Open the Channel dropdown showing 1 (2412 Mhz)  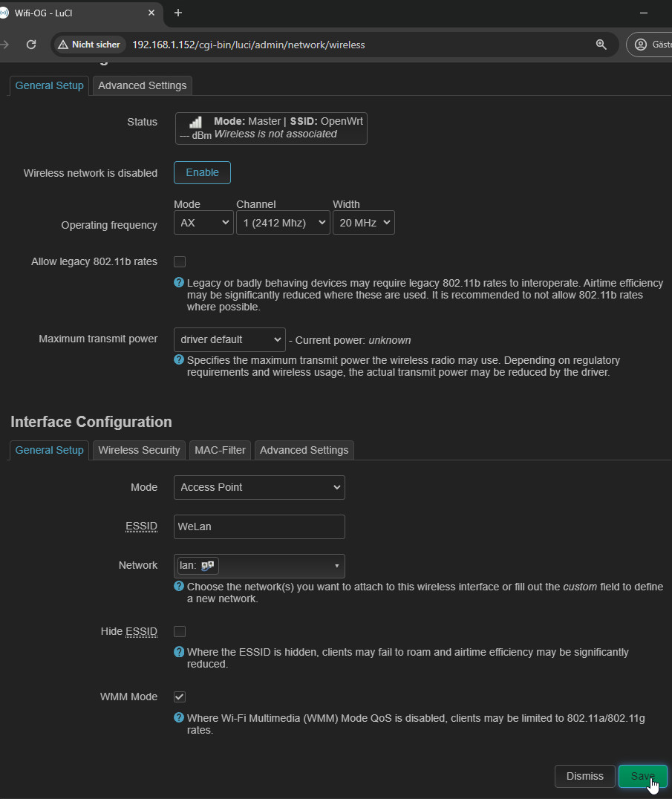click(x=283, y=223)
